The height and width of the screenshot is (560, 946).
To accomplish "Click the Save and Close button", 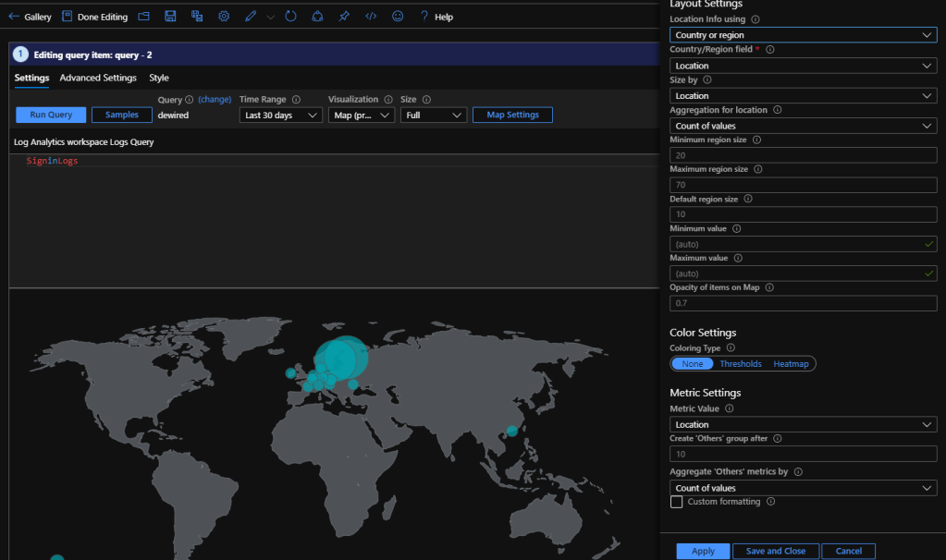I will pyautogui.click(x=775, y=551).
